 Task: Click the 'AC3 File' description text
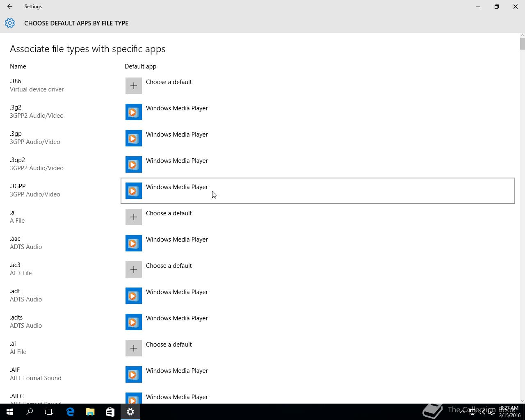pyautogui.click(x=21, y=273)
